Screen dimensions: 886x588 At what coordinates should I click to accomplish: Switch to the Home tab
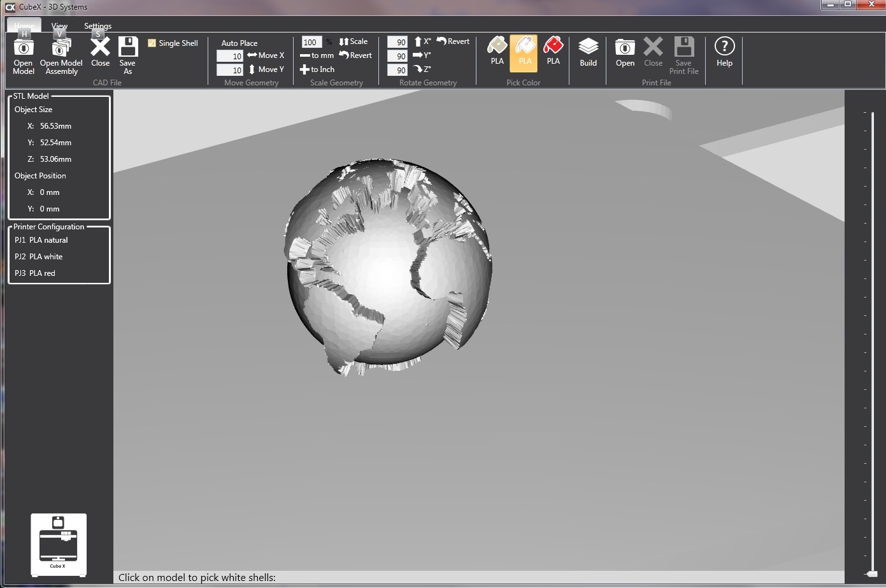pyautogui.click(x=24, y=25)
